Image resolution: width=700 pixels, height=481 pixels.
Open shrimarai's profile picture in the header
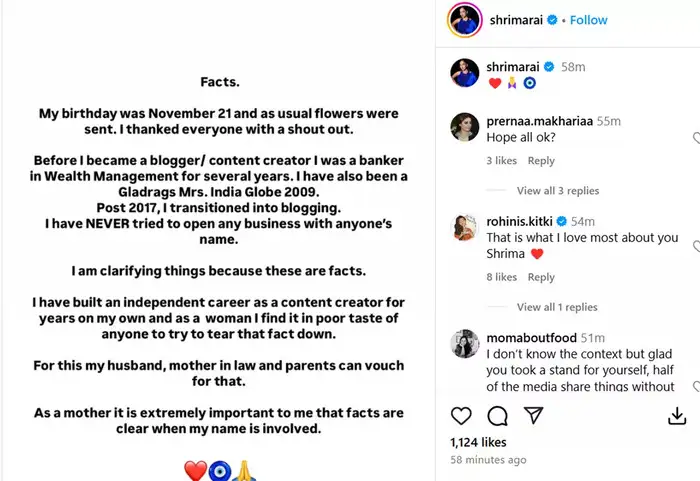[463, 20]
